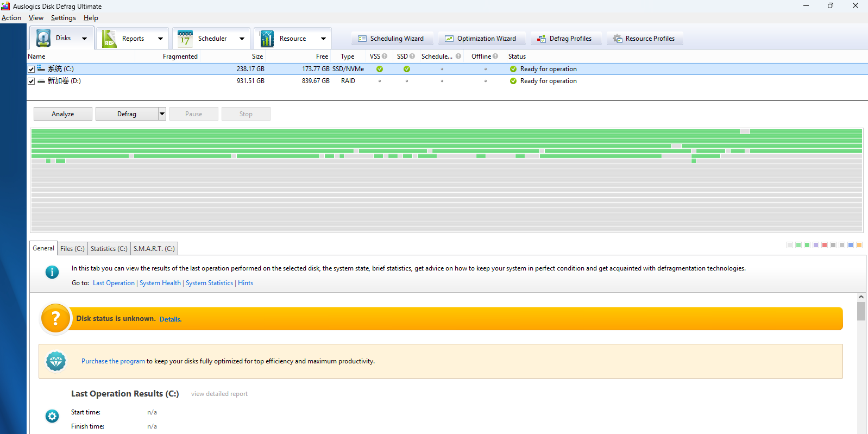Viewport: 868px width, 434px height.
Task: Click the Analyze button
Action: pos(63,114)
